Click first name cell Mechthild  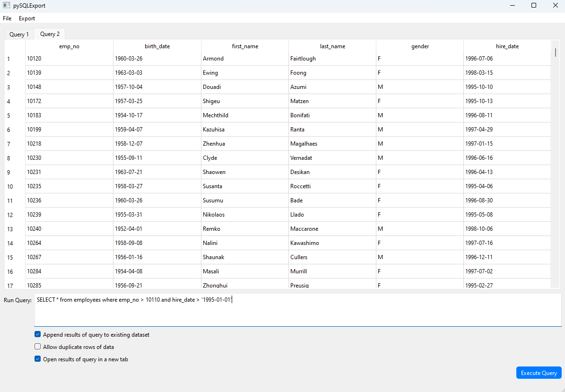point(245,115)
